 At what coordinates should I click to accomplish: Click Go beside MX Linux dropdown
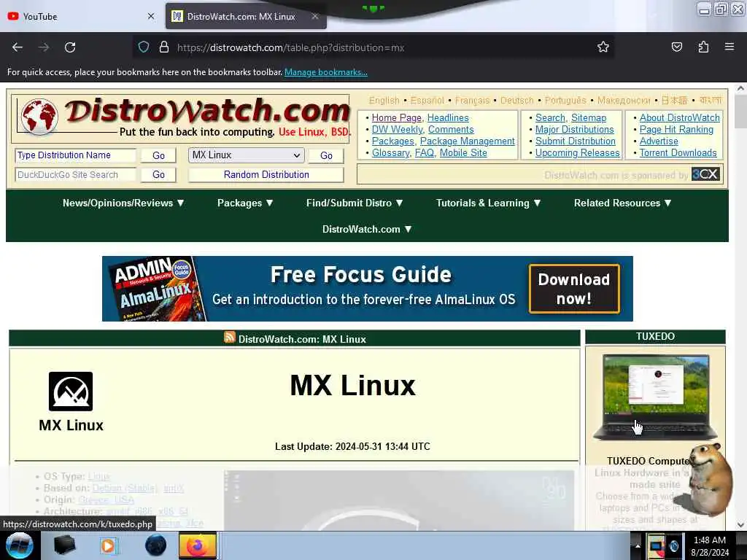[326, 155]
